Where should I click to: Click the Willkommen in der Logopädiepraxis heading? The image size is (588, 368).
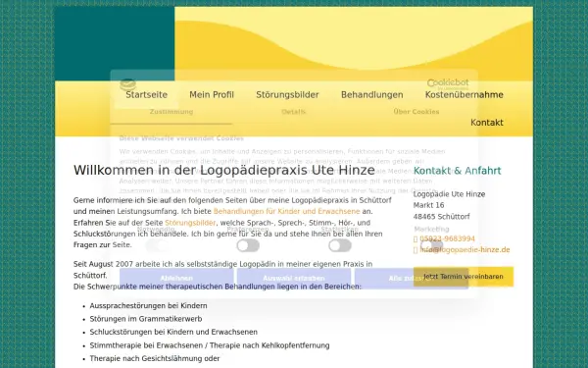(x=224, y=170)
